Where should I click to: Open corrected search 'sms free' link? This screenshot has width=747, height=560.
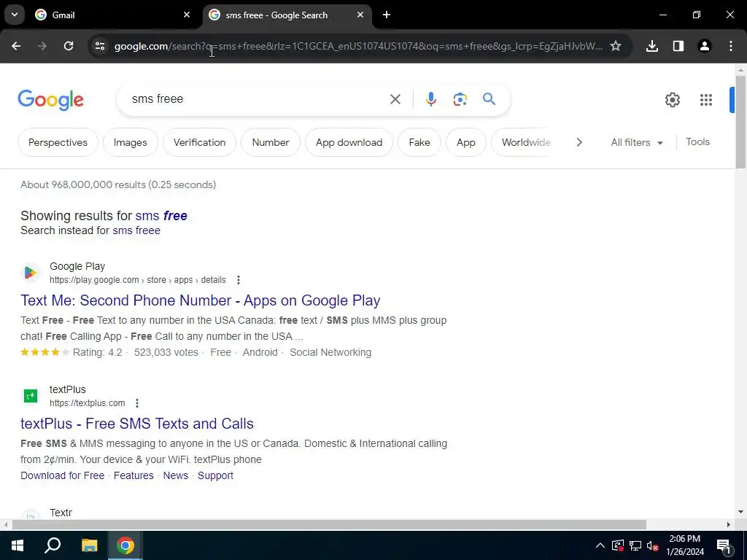tap(161, 216)
